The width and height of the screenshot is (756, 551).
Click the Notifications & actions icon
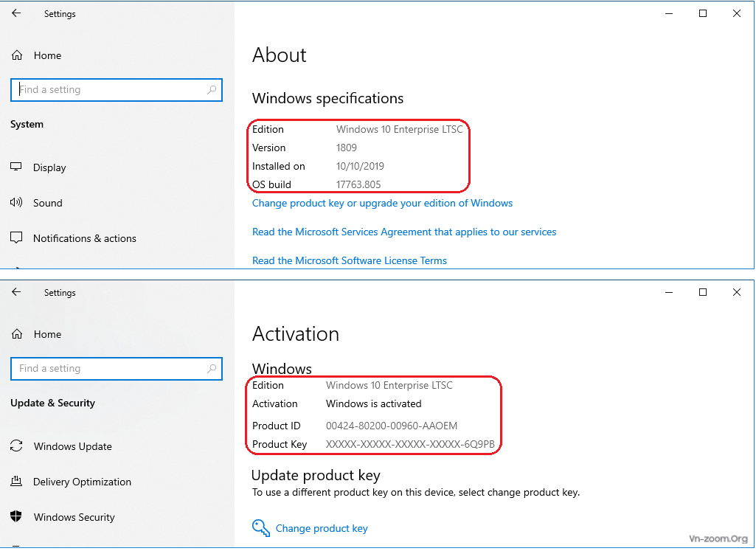point(16,238)
